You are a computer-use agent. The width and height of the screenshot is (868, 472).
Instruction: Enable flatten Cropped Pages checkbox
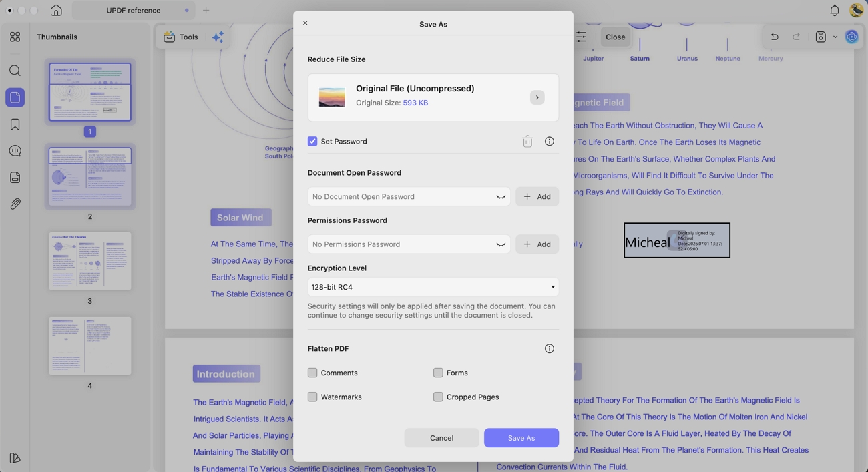pyautogui.click(x=438, y=397)
